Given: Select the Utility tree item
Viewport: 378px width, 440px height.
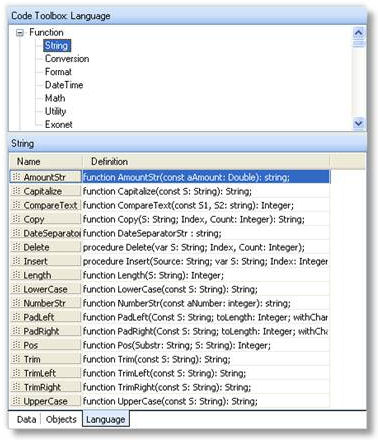Looking at the screenshot, I should tap(56, 111).
